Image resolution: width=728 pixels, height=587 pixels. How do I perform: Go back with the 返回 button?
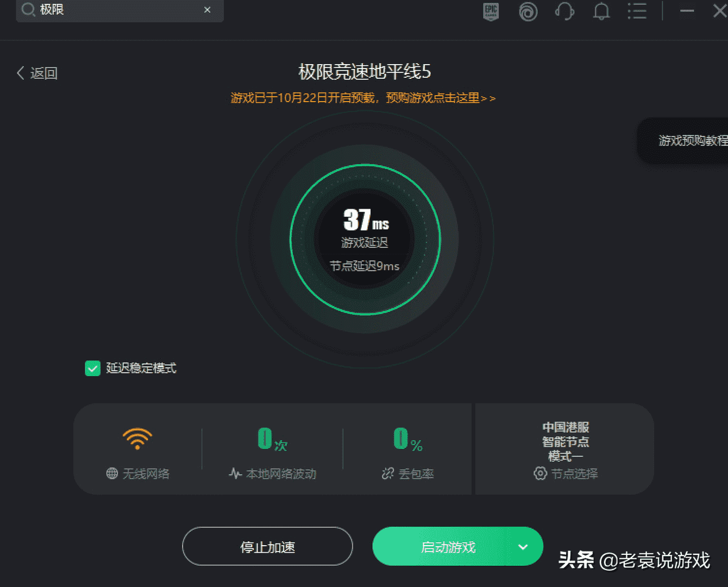(37, 73)
